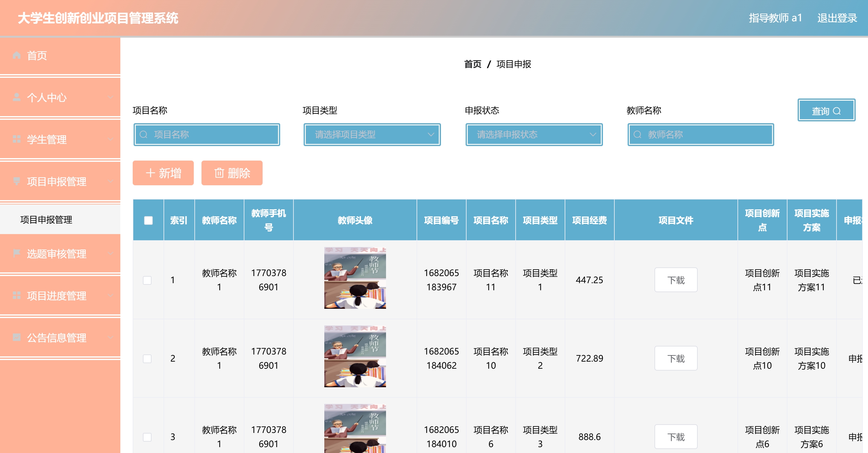Click the 项目类型 3 cell
The width and height of the screenshot is (868, 453).
tap(540, 437)
